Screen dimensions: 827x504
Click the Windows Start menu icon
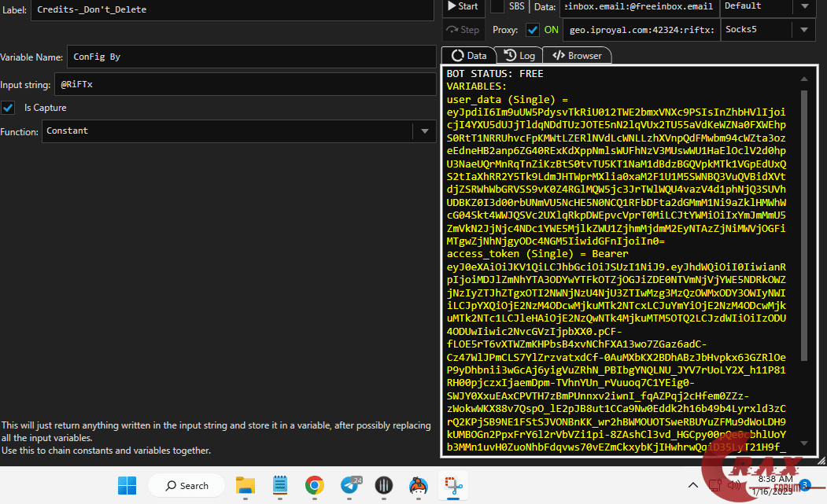point(127,485)
